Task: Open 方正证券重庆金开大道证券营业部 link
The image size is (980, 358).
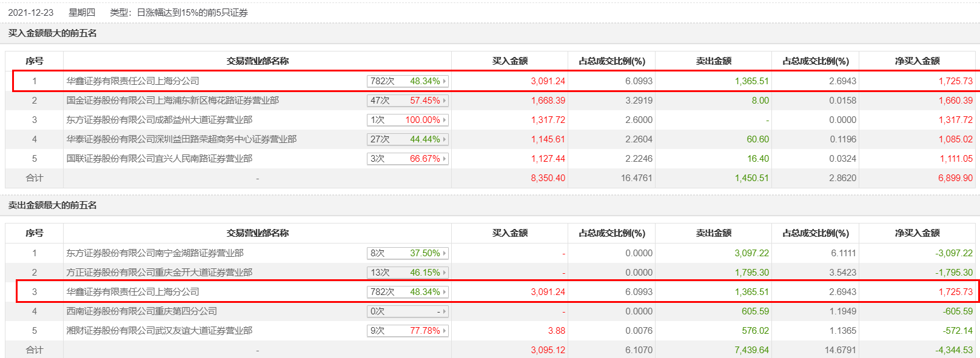Action: coord(159,273)
